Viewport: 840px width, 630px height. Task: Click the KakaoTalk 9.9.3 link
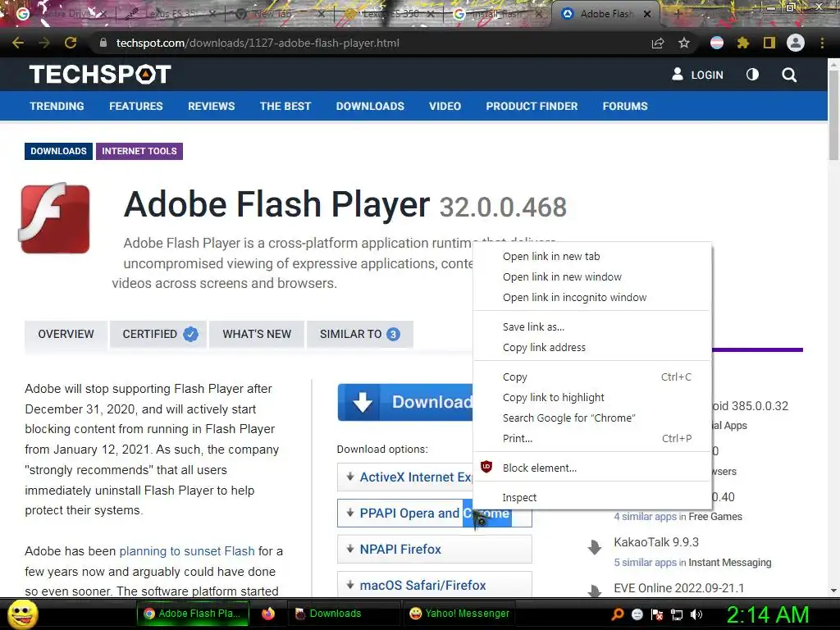[656, 542]
